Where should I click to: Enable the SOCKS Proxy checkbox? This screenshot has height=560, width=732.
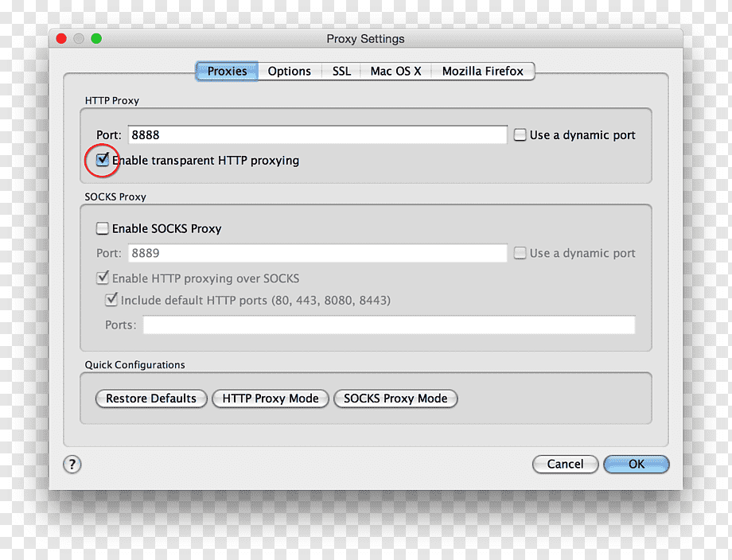point(102,228)
